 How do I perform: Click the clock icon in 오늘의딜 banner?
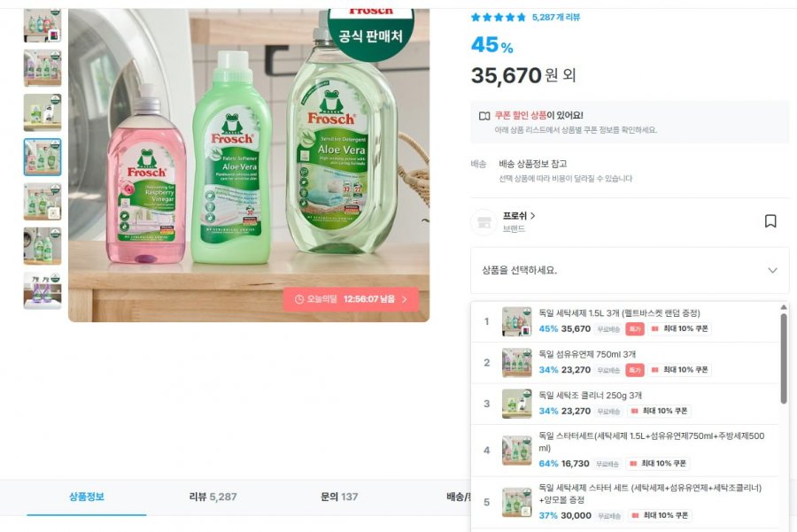pyautogui.click(x=298, y=299)
